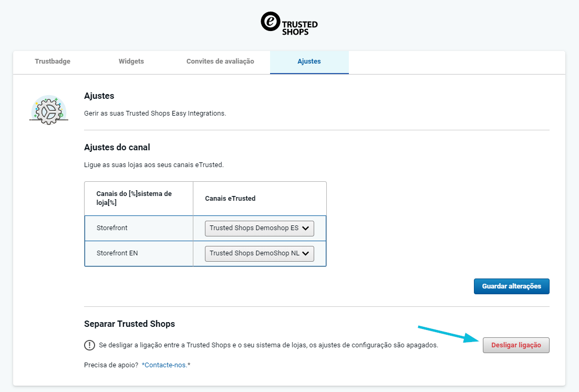Switch to the Widgets tab
The image size is (579, 392).
tap(131, 61)
